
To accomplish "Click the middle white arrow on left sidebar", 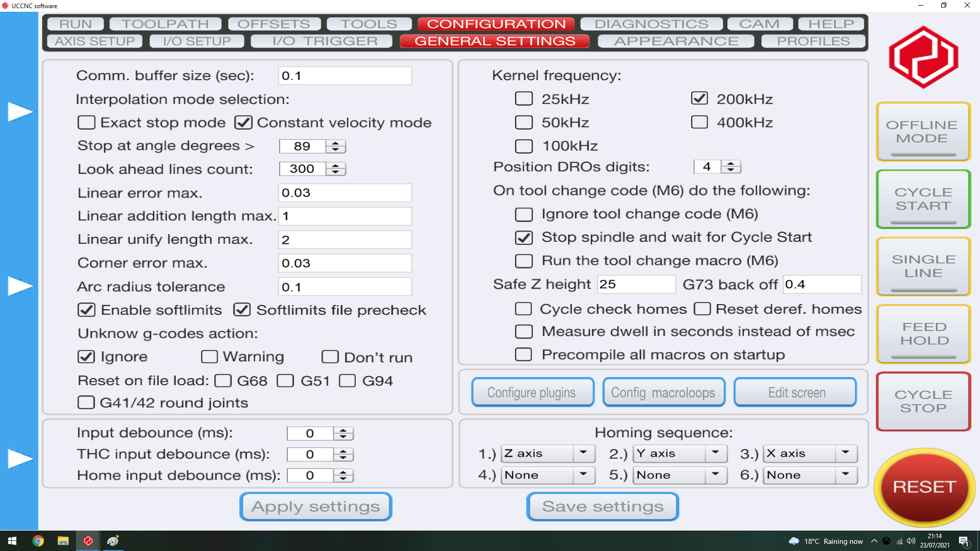I will pos(20,286).
